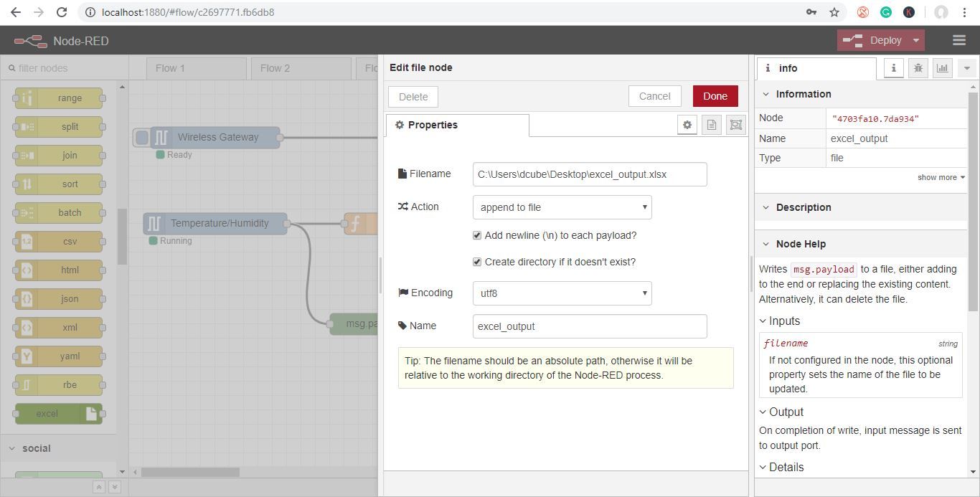Open node appearance icon in edit dialog
The width and height of the screenshot is (980, 497).
tap(736, 125)
